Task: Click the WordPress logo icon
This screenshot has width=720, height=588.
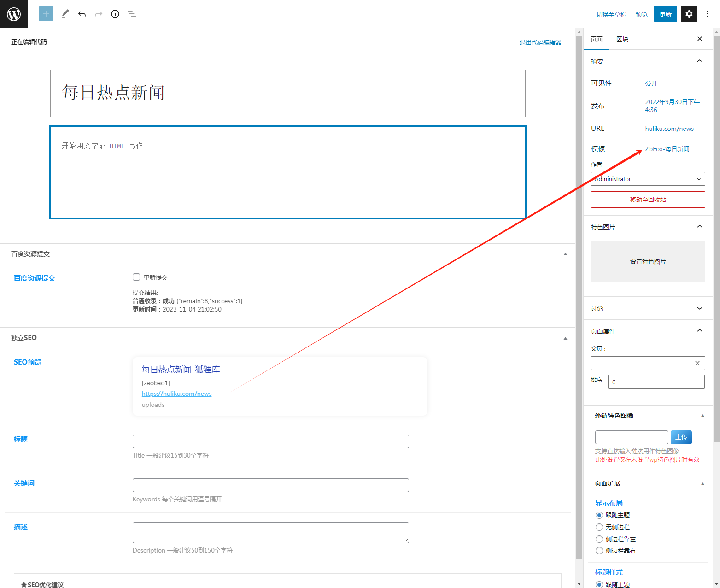Action: coord(14,14)
